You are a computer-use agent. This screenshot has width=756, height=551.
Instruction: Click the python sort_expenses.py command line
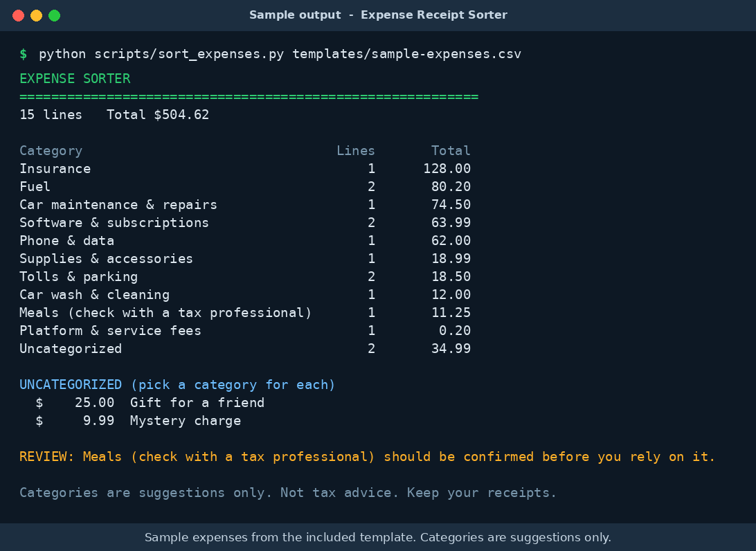pos(280,54)
